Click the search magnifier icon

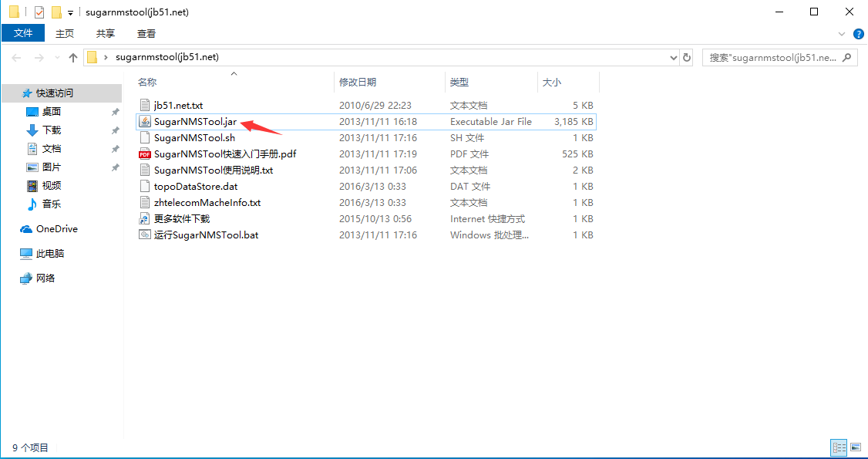tap(846, 57)
